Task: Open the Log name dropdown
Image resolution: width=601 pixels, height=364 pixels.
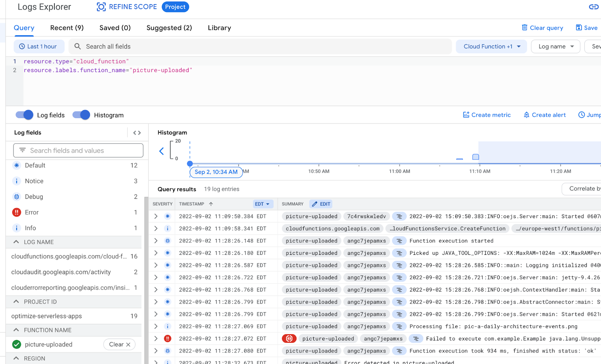Action: click(556, 47)
